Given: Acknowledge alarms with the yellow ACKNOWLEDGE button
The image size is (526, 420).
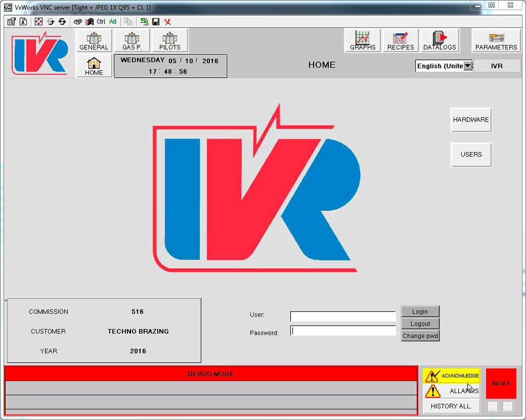Looking at the screenshot, I should click(451, 376).
